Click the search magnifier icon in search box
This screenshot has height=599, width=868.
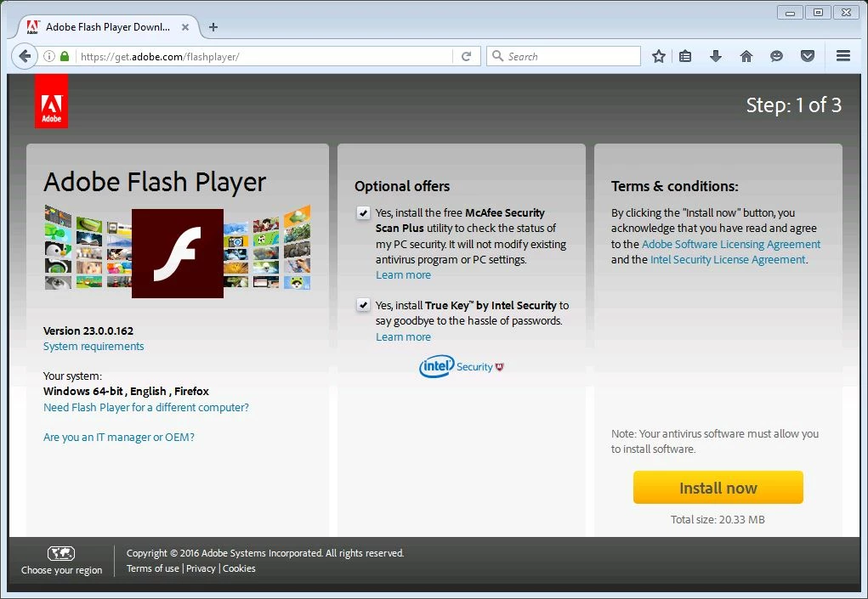tap(497, 56)
